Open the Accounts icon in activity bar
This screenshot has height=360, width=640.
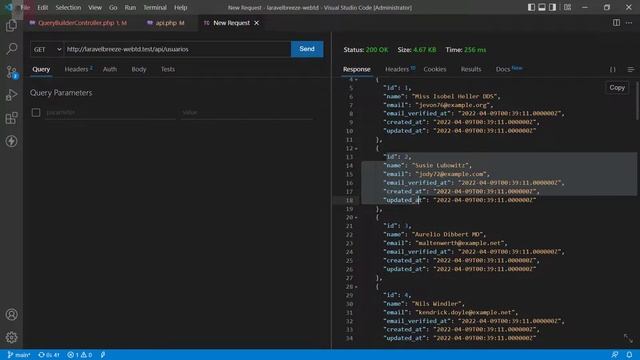tap(11, 314)
